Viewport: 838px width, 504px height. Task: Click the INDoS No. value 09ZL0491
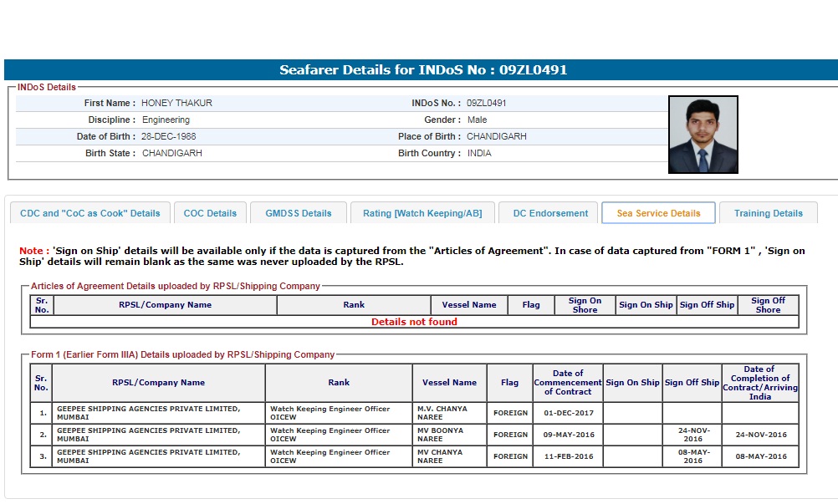(x=486, y=104)
